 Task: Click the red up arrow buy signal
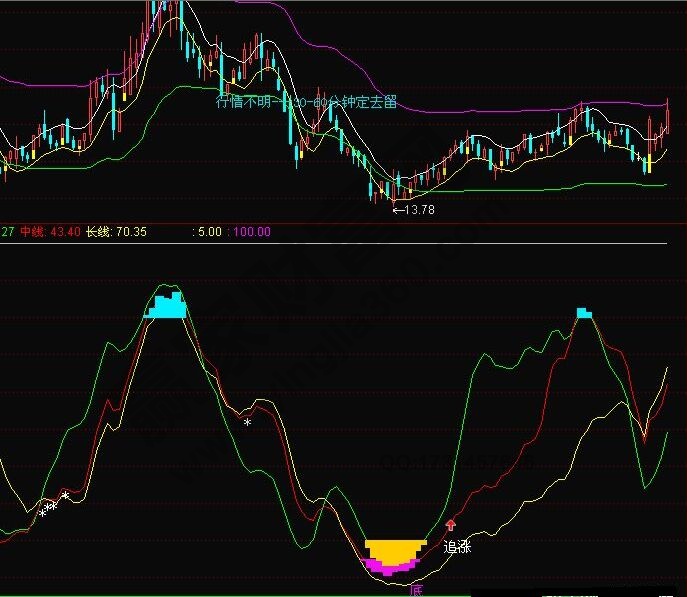(450, 524)
